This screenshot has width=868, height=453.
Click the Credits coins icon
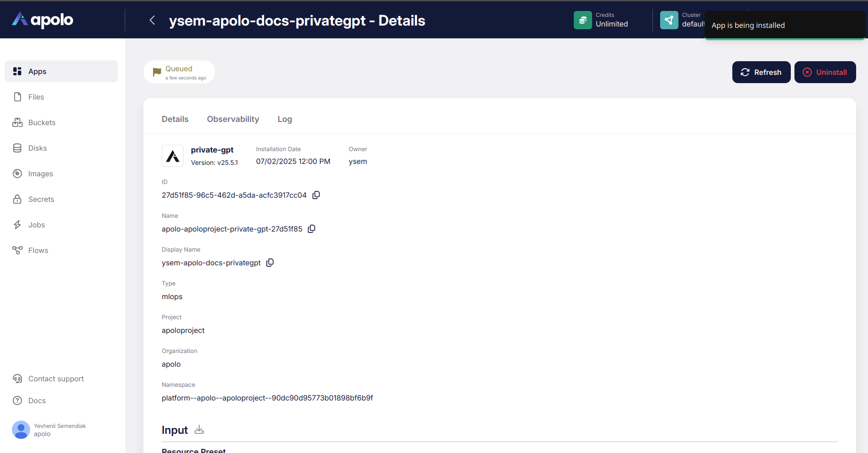(582, 20)
